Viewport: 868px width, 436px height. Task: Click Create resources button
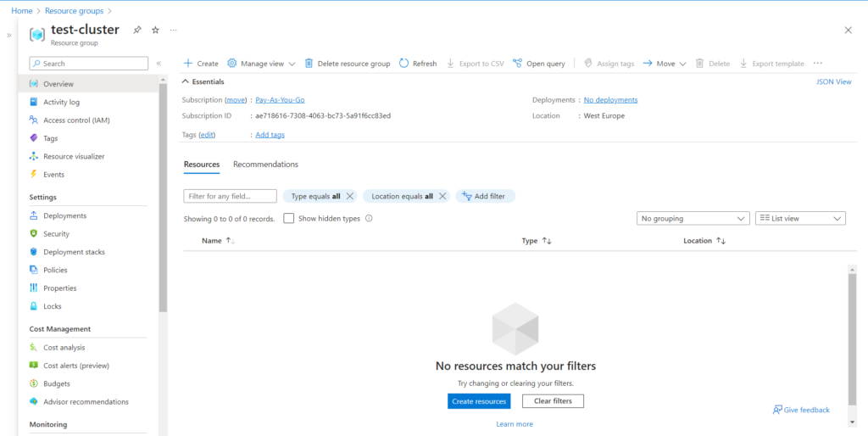(479, 401)
